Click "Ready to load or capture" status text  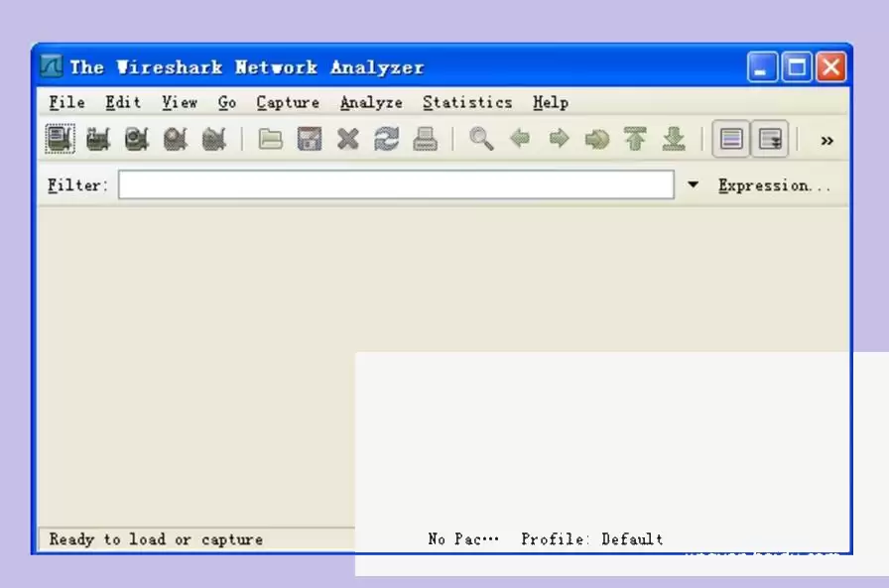tap(156, 539)
